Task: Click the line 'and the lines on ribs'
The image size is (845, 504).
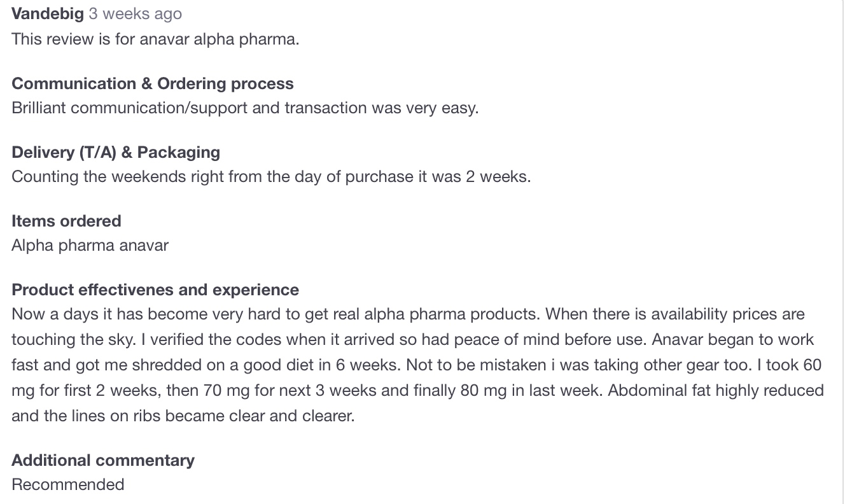Action: [183, 416]
